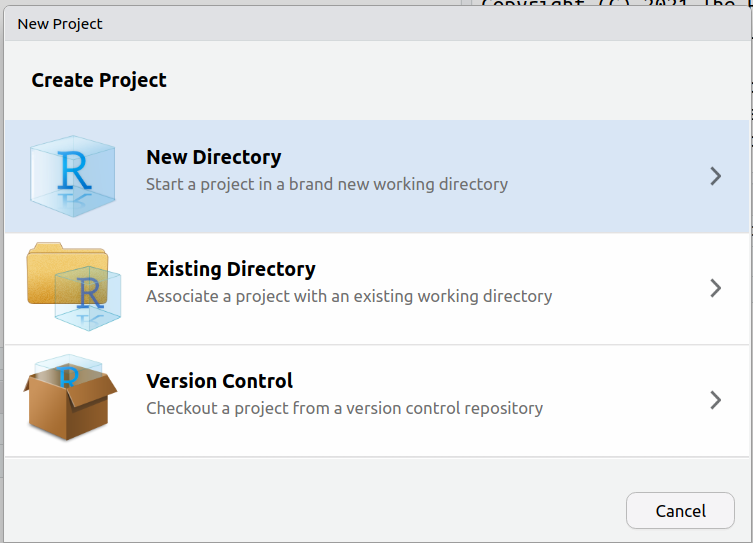Click the Create Project heading
The image size is (753, 543).
pyautogui.click(x=99, y=80)
